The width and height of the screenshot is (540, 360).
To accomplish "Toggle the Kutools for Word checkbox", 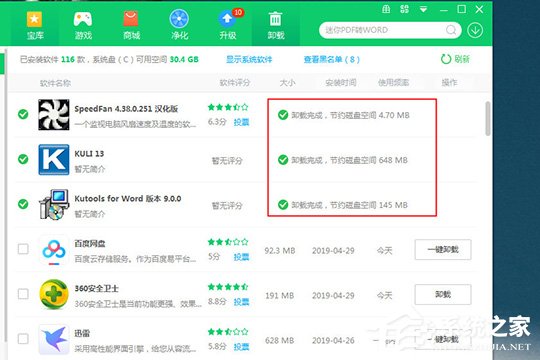I will pyautogui.click(x=23, y=204).
